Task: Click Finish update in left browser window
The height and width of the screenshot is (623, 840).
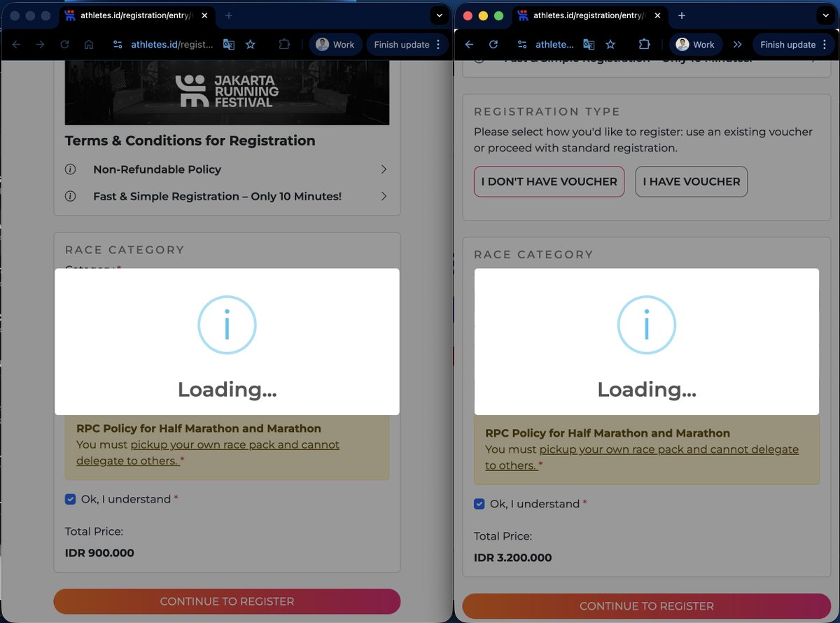Action: [402, 44]
